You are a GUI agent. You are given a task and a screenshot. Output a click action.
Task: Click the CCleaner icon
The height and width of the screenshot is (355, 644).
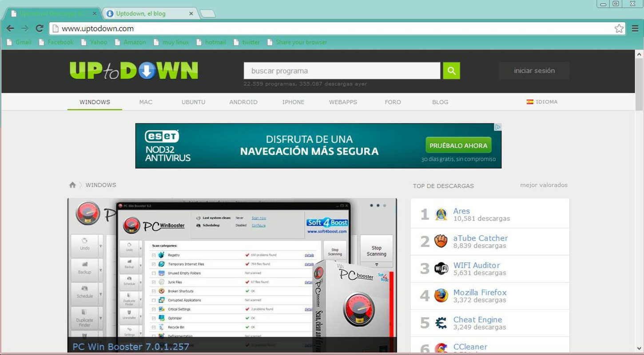(441, 348)
